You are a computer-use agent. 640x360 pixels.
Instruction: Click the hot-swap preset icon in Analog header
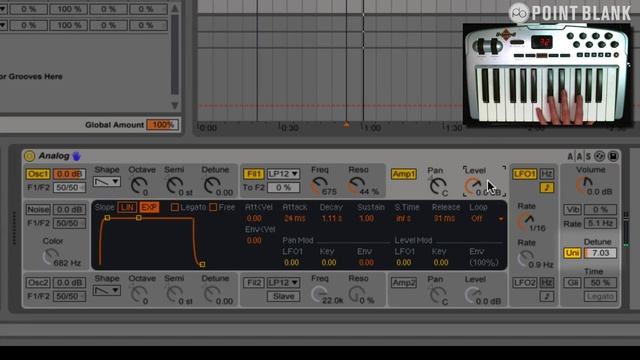click(x=599, y=156)
